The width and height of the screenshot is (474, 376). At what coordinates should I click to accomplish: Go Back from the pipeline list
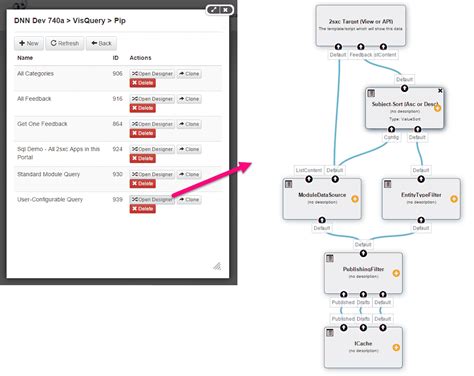click(101, 43)
